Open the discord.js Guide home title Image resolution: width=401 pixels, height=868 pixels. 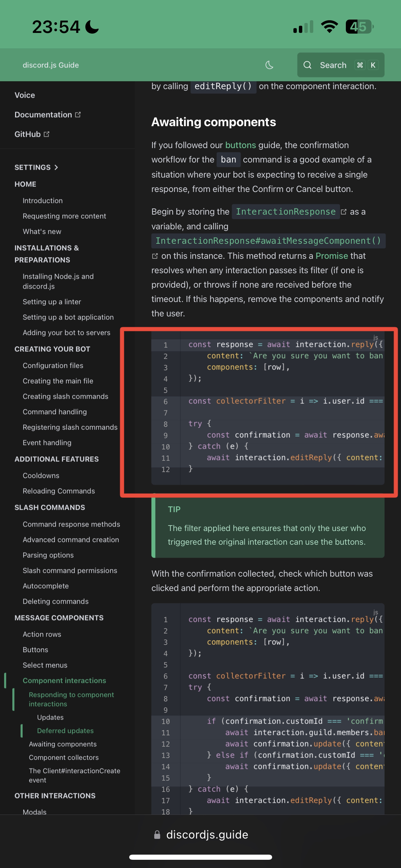tap(51, 65)
